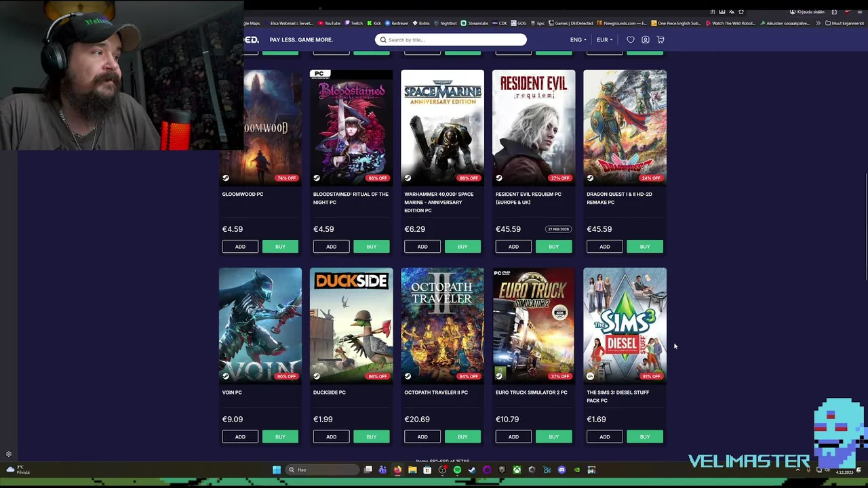Open the Duckside cover thumbnail
Screen dimensions: 868x488
351,325
